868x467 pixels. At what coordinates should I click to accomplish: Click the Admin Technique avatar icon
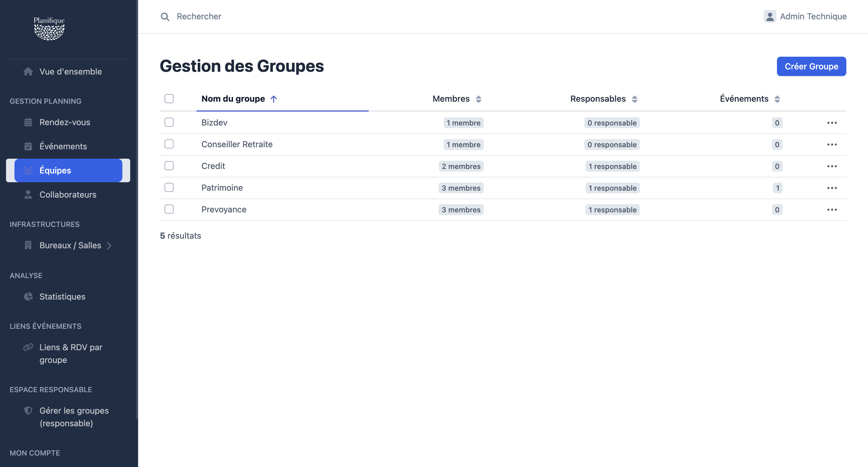770,16
